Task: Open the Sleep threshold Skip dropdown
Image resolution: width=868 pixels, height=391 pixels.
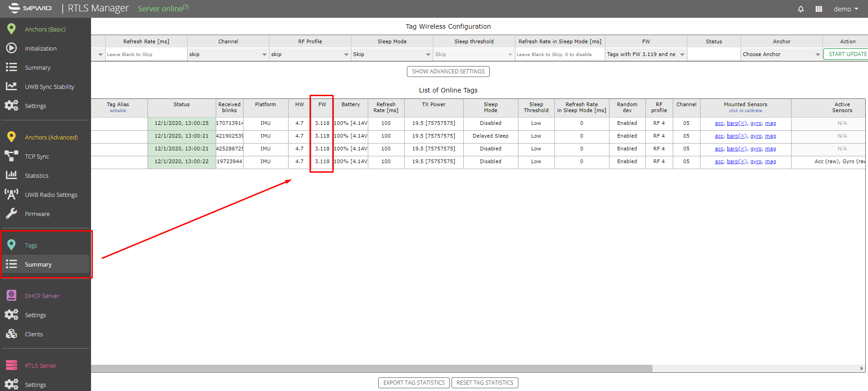Action: [474, 54]
